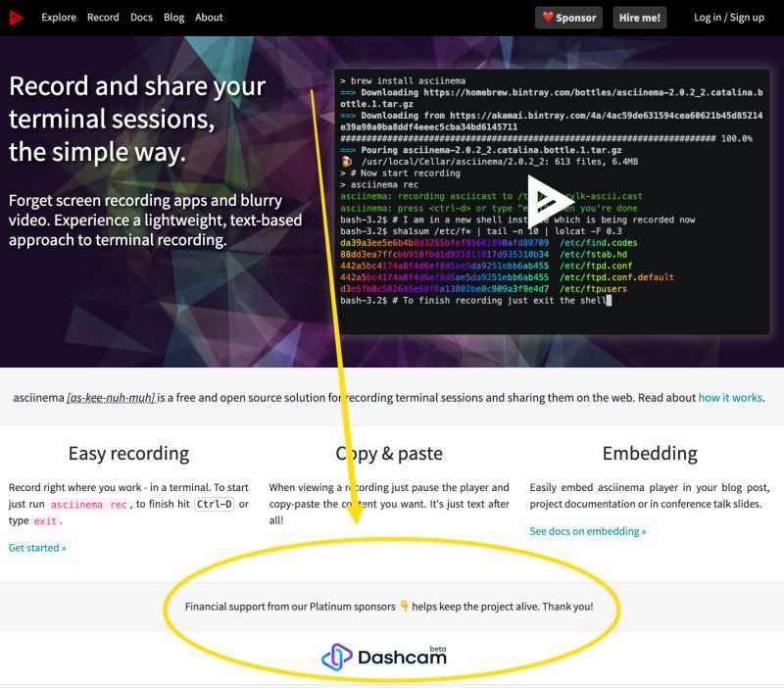
Task: Click the '# Now start recording' terminal line
Action: [x=400, y=173]
